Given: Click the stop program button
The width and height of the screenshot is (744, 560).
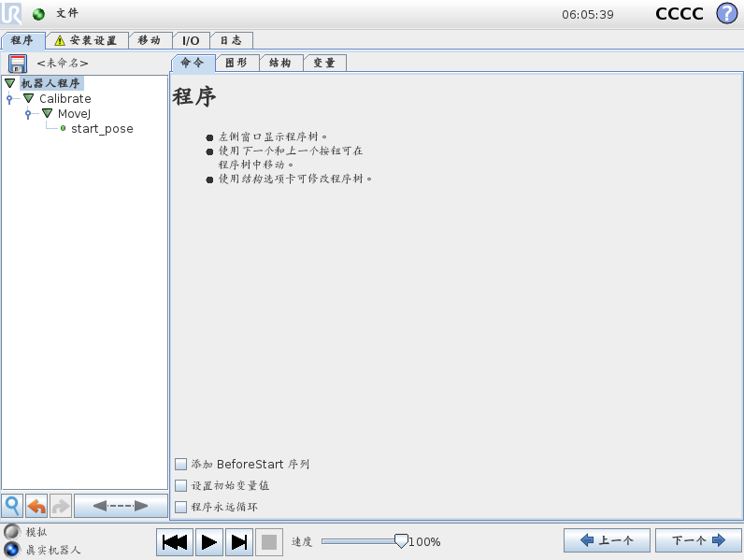Looking at the screenshot, I should (x=269, y=542).
